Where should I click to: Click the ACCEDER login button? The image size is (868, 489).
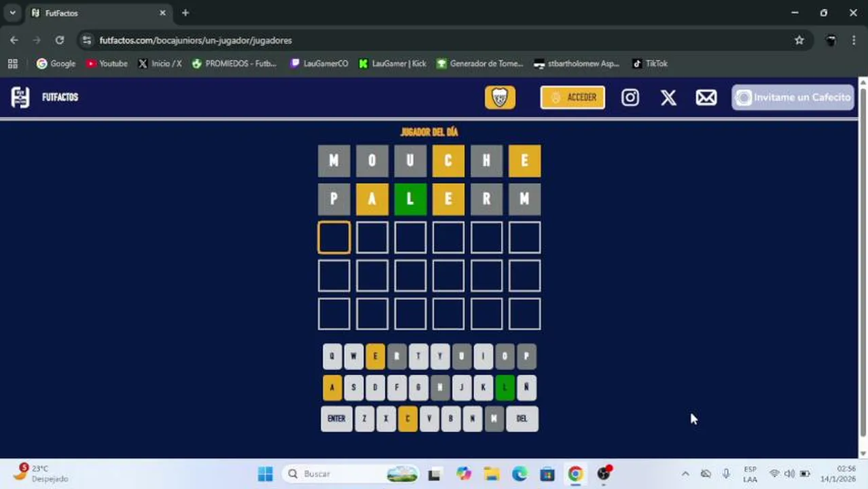573,97
